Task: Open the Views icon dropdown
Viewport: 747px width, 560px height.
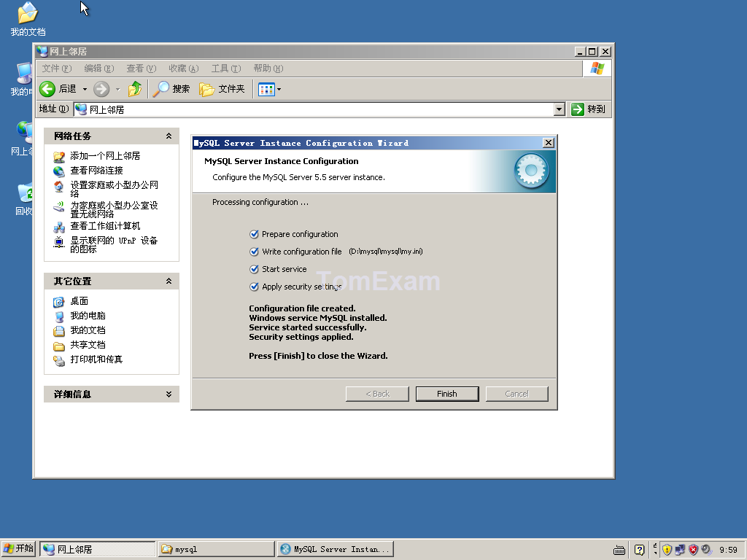Action: pyautogui.click(x=279, y=89)
